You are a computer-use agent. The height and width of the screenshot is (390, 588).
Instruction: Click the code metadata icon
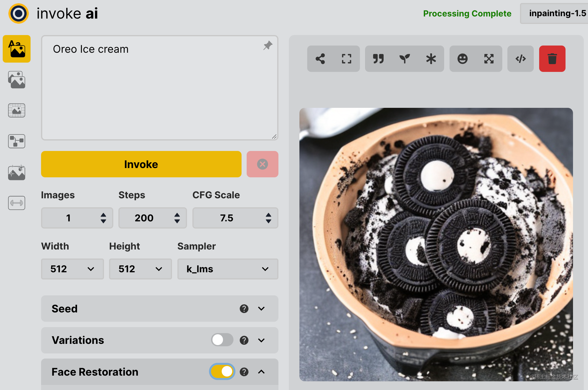pyautogui.click(x=521, y=59)
